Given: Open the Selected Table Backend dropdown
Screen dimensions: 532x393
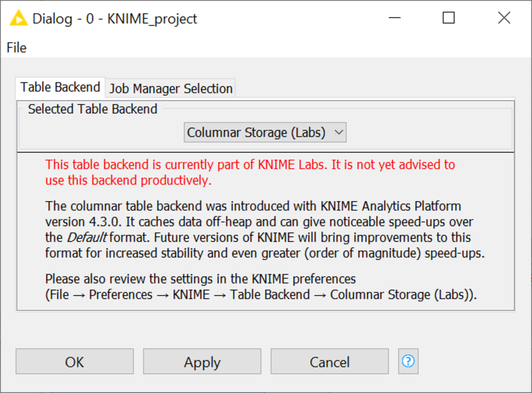Looking at the screenshot, I should coord(265,132).
